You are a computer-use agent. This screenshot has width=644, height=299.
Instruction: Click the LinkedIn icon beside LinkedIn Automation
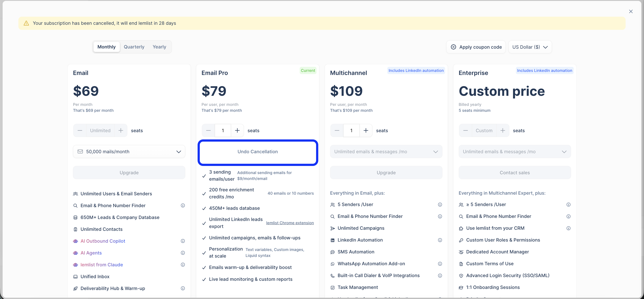(x=332, y=240)
